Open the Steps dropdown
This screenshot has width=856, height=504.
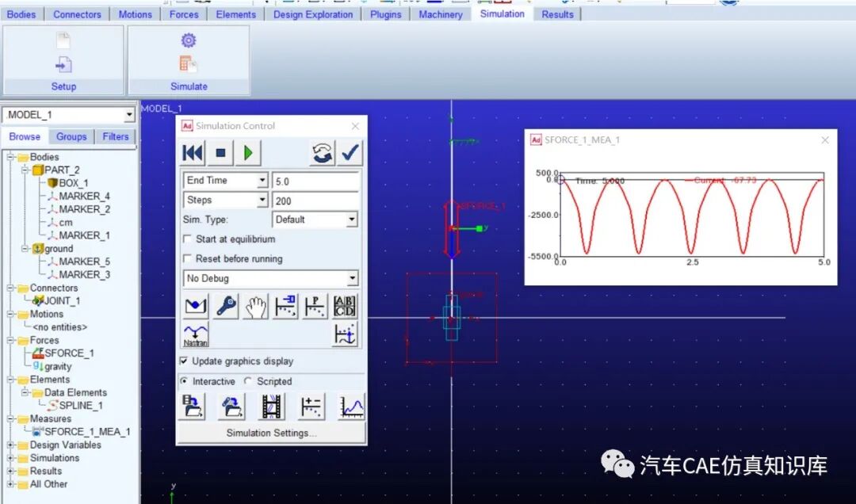pos(262,200)
